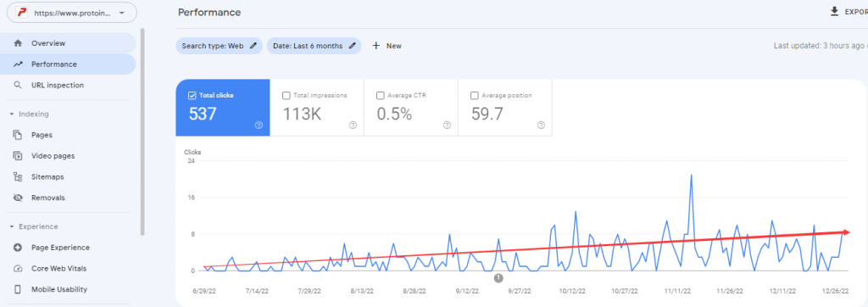The height and width of the screenshot is (307, 868).
Task: Click the 6/29/22 axis date label
Action: pos(205,290)
